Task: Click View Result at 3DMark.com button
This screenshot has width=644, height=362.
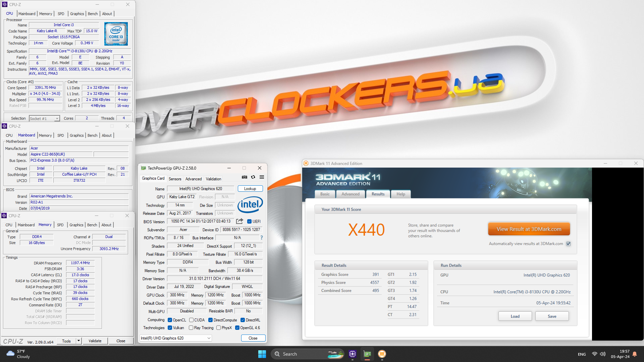Action: click(529, 229)
